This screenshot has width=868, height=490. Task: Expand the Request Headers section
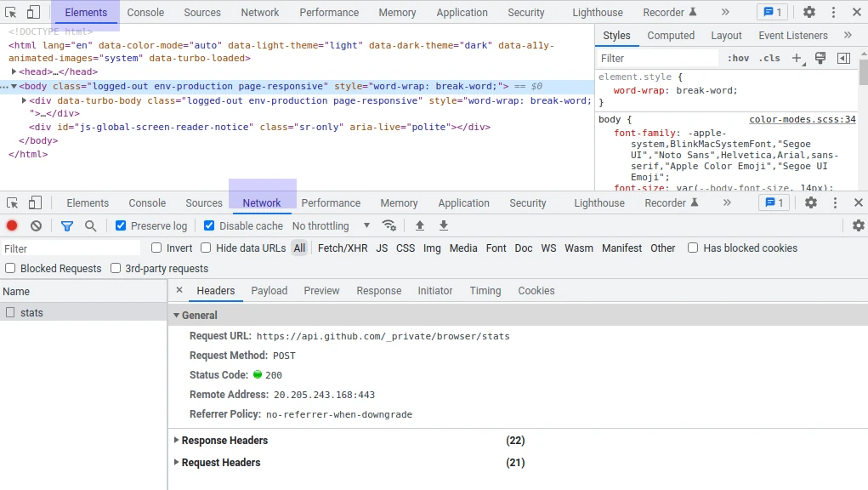coord(220,463)
